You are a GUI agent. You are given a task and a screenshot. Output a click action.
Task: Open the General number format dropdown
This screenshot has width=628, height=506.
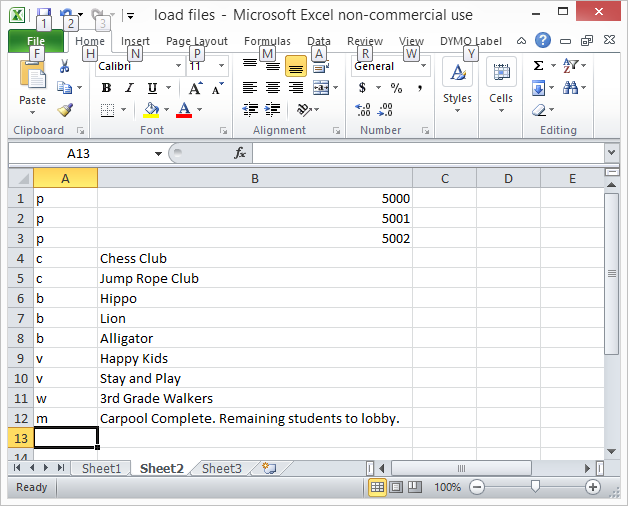click(424, 66)
